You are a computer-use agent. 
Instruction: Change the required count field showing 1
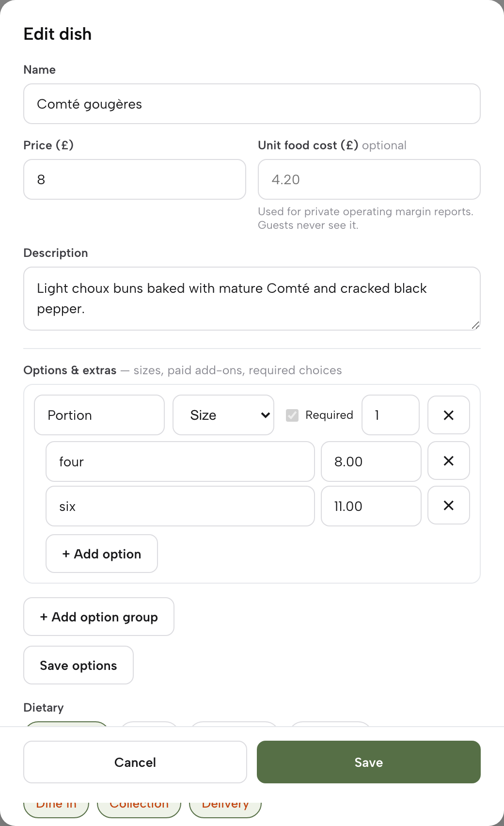click(391, 415)
